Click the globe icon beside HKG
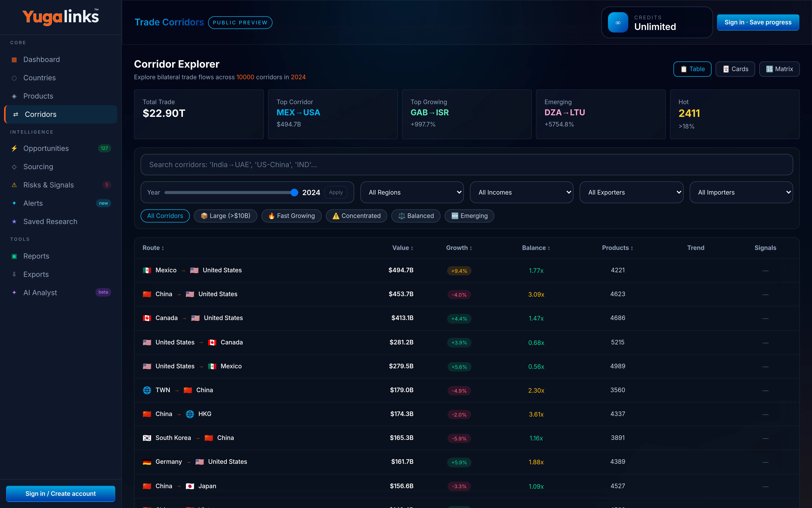The image size is (812, 508). [x=190, y=414]
